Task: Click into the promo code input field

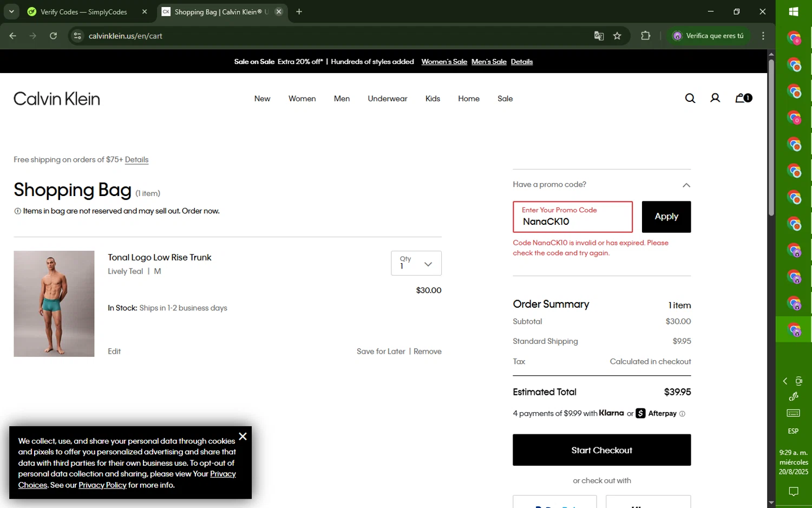Action: pos(573,217)
